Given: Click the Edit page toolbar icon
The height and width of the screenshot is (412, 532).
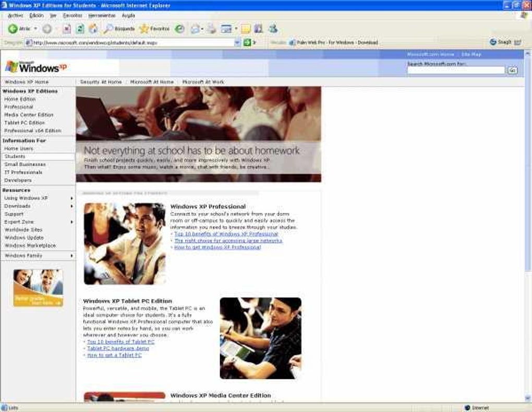Looking at the screenshot, I should pyautogui.click(x=226, y=29).
